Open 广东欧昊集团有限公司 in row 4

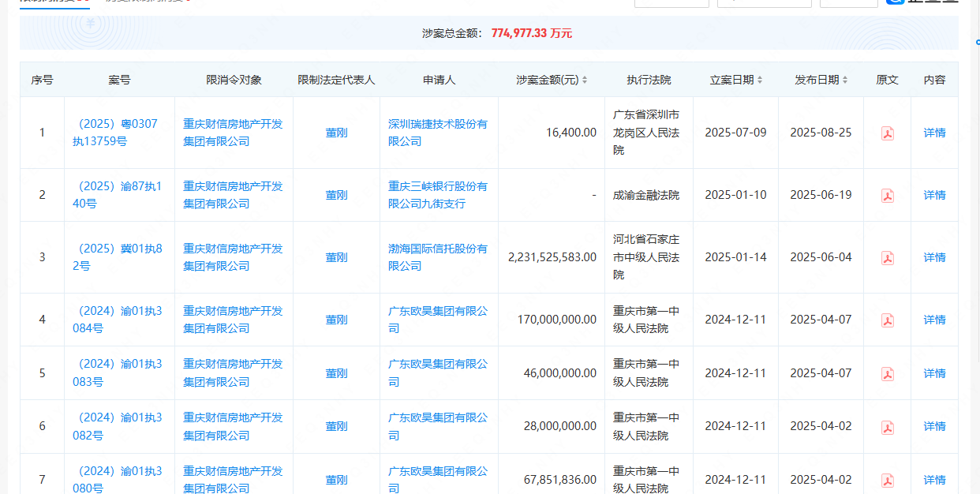pyautogui.click(x=438, y=320)
